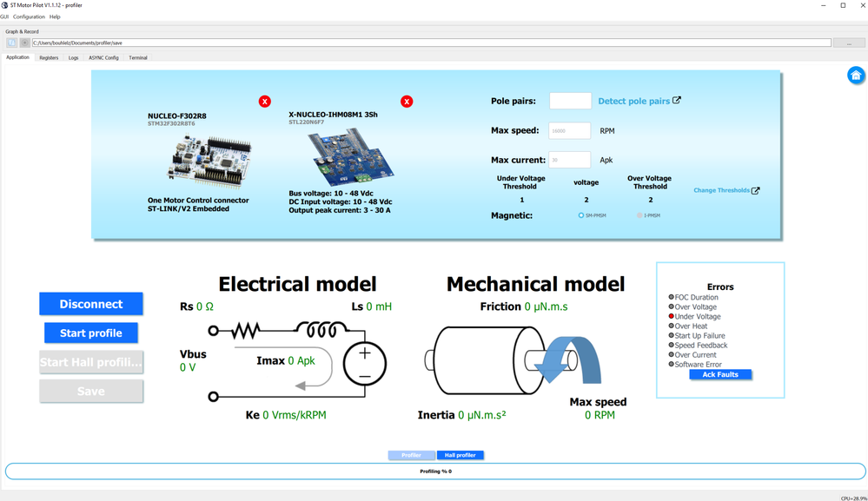Click the 'CPU=28.9%' status text
The width and height of the screenshot is (868, 501).
pos(853,498)
